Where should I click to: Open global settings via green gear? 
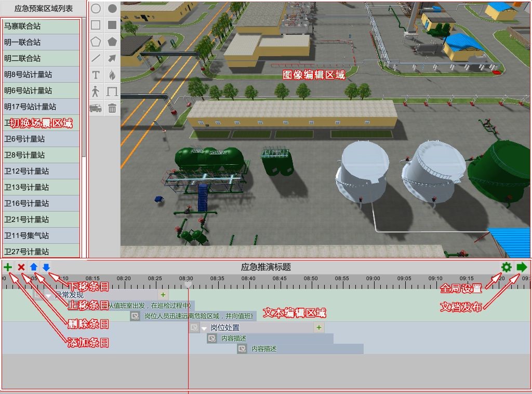click(506, 267)
